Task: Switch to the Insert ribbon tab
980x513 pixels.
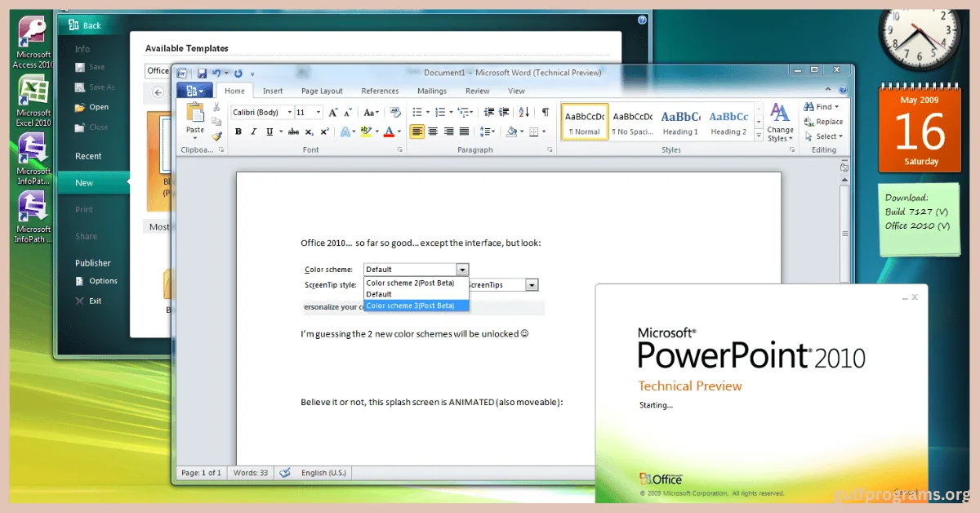Action: pos(273,91)
